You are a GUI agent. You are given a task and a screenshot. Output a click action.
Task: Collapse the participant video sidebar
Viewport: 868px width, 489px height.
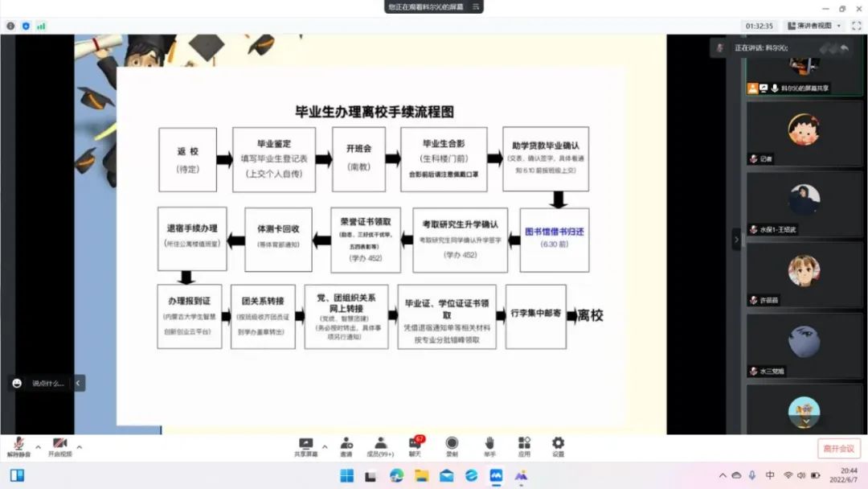pyautogui.click(x=736, y=239)
